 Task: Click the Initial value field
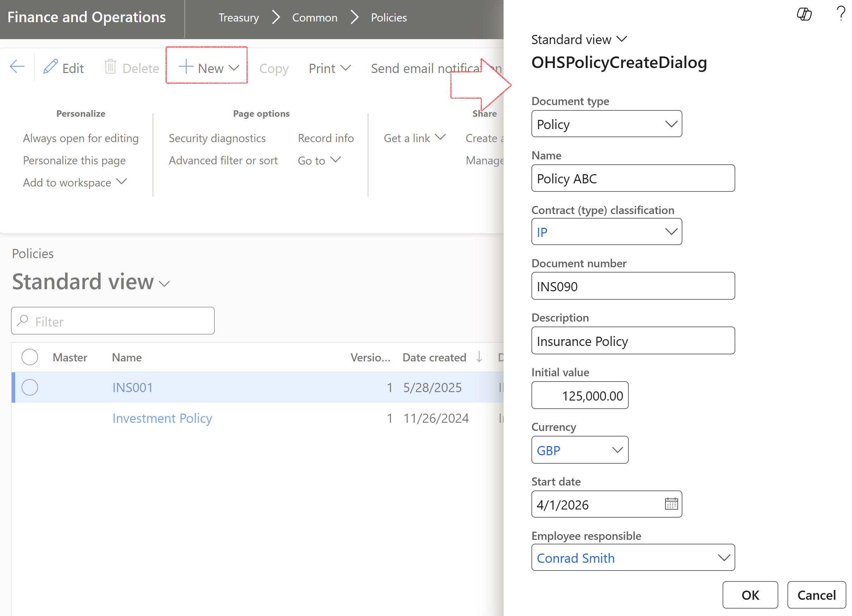(580, 396)
